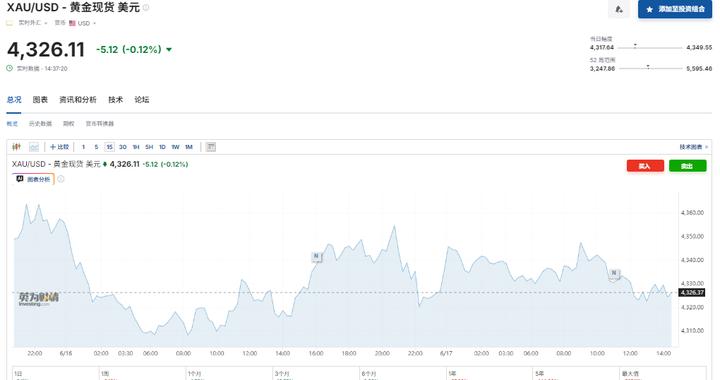Click the first N news marker near 16:00

coord(316,257)
